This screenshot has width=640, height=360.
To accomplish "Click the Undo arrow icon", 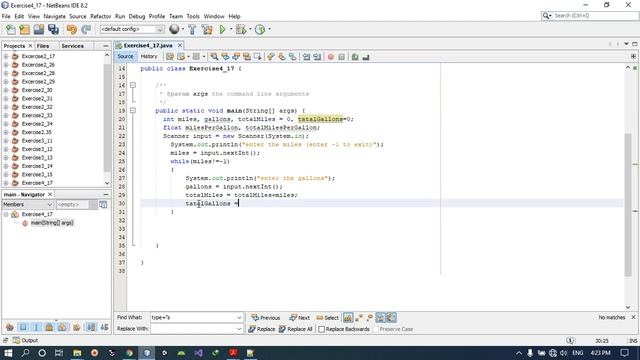I will pos(71,29).
